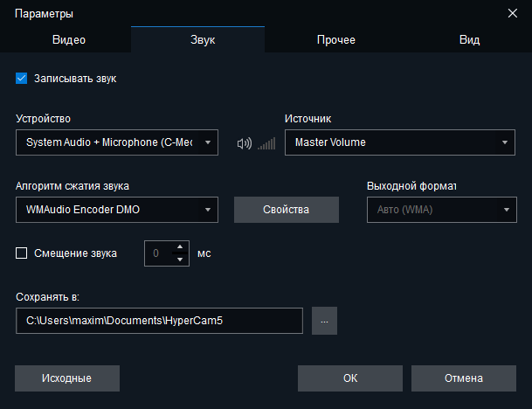Screen dimensions: 532x409
Task: Click the speaker volume icon
Action: tap(244, 143)
